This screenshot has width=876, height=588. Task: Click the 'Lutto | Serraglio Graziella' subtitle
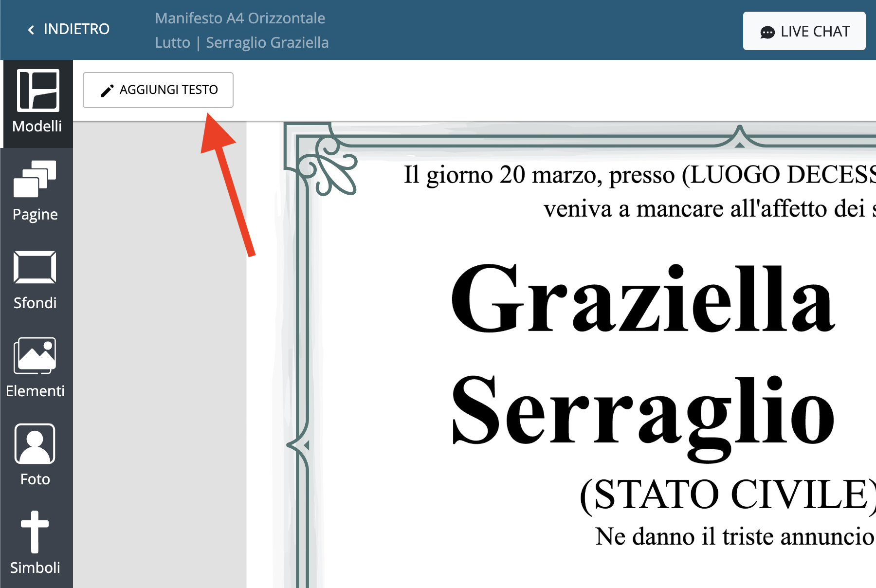click(242, 43)
